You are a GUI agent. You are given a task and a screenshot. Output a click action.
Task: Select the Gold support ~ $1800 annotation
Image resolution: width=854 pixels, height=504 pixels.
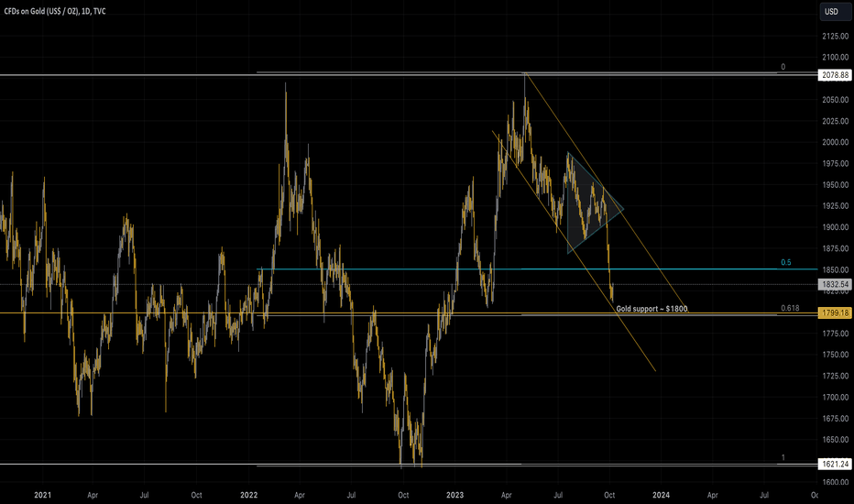pyautogui.click(x=651, y=309)
